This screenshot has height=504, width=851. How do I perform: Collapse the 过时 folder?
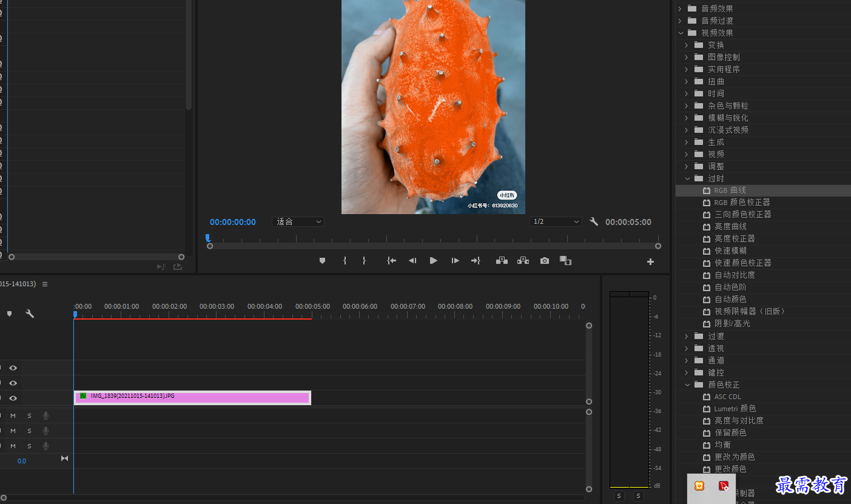pyautogui.click(x=687, y=178)
